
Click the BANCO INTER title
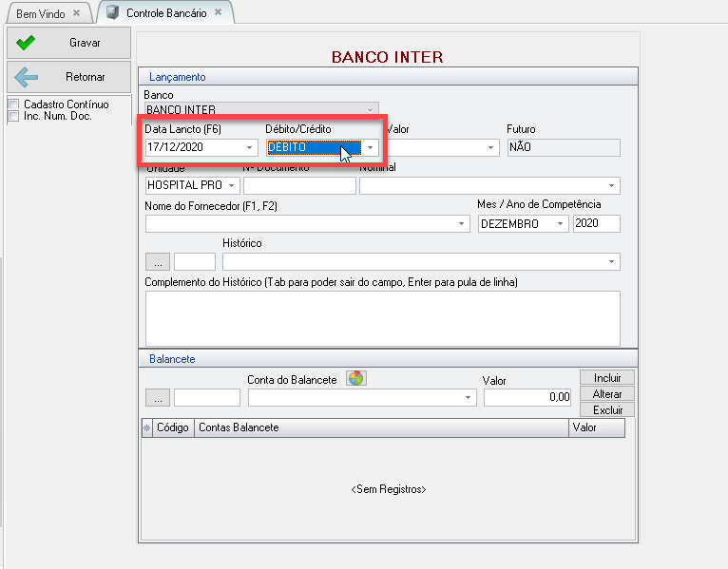387,57
